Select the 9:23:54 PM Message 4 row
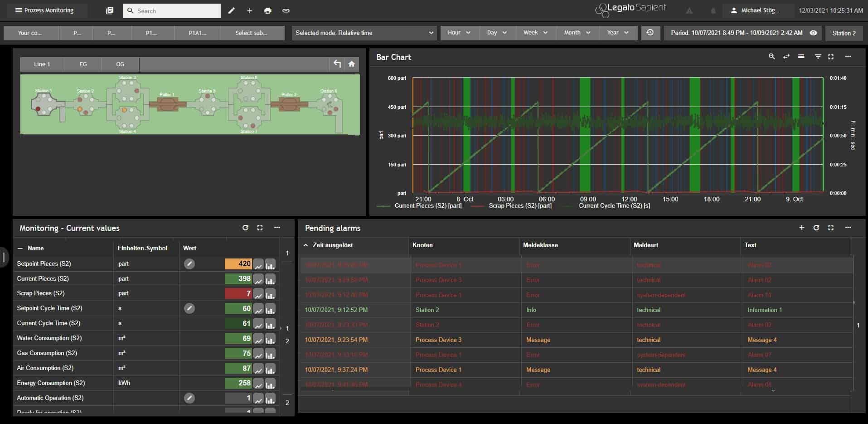 point(577,340)
